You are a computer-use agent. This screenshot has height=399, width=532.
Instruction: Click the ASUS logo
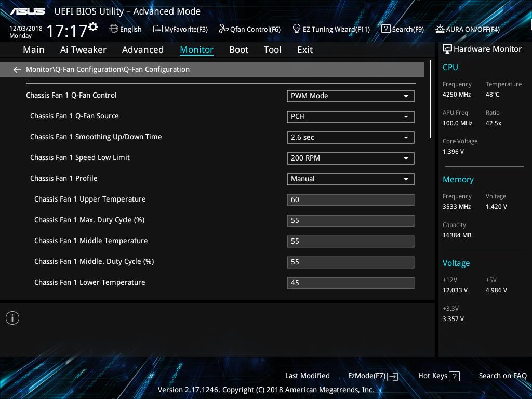(27, 11)
